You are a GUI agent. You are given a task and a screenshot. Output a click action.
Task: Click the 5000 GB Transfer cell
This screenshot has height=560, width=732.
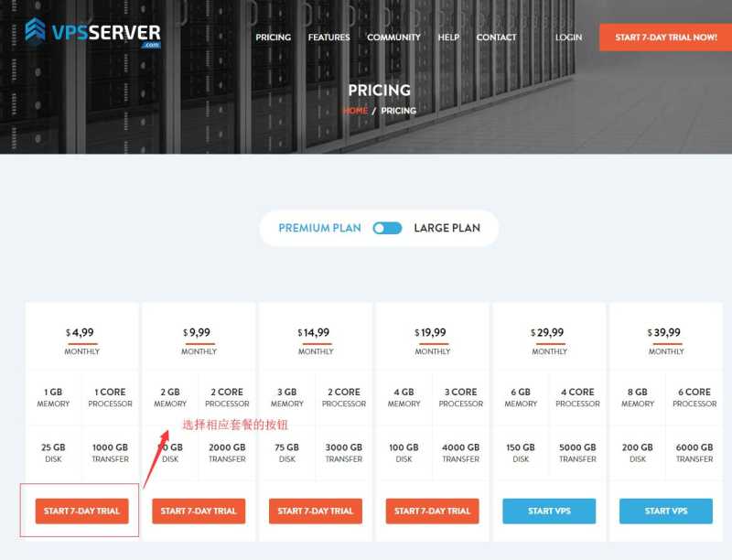(577, 453)
